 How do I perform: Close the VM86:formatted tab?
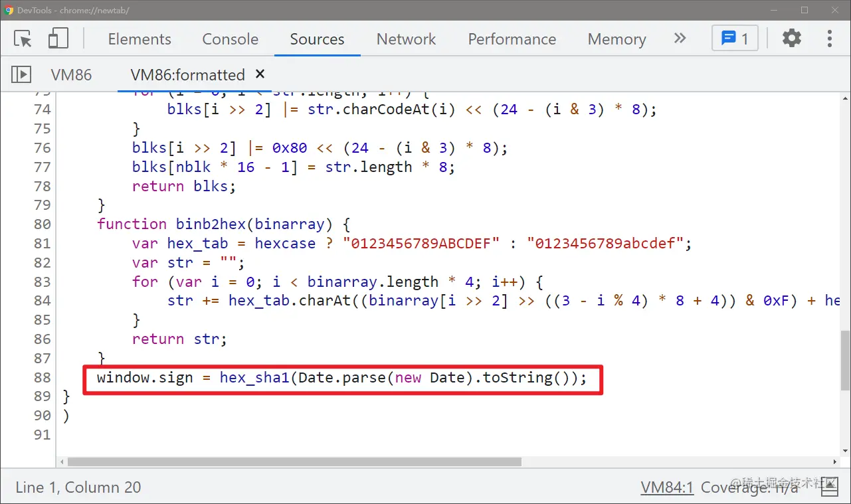click(260, 74)
